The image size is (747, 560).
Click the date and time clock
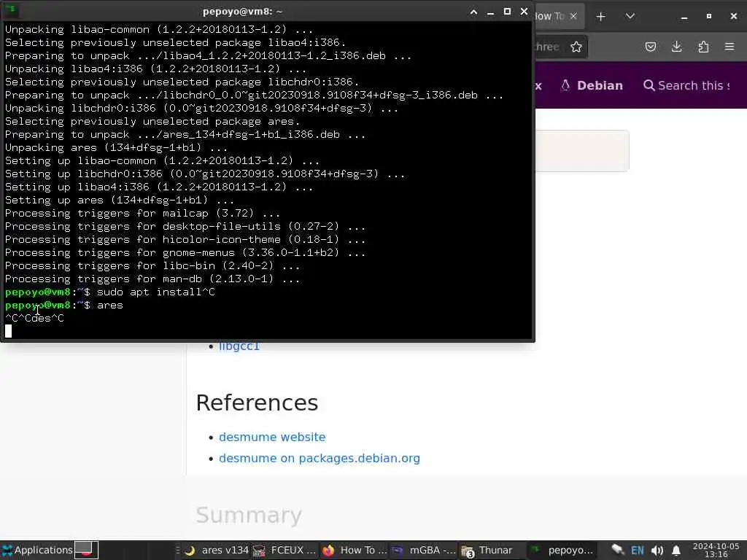[716, 550]
